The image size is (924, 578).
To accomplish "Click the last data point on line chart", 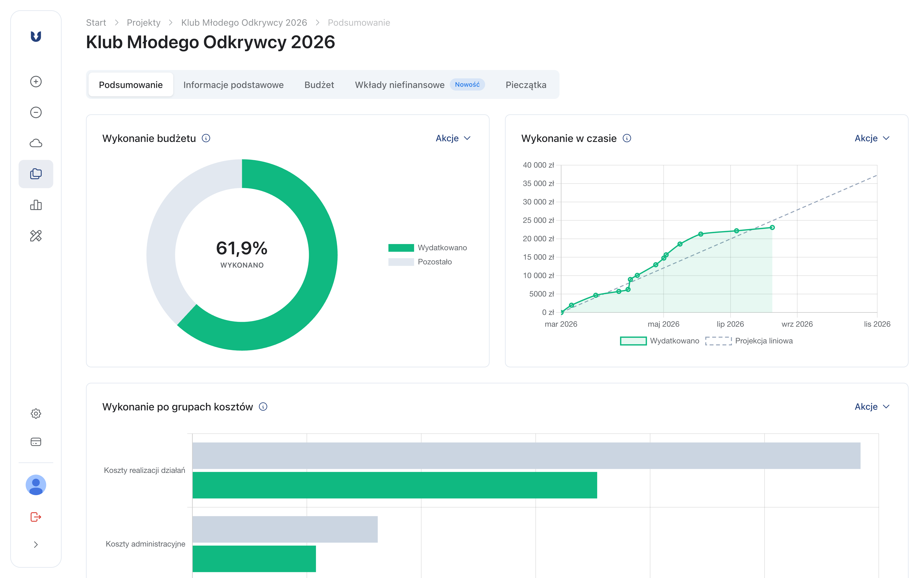I will [x=772, y=227].
